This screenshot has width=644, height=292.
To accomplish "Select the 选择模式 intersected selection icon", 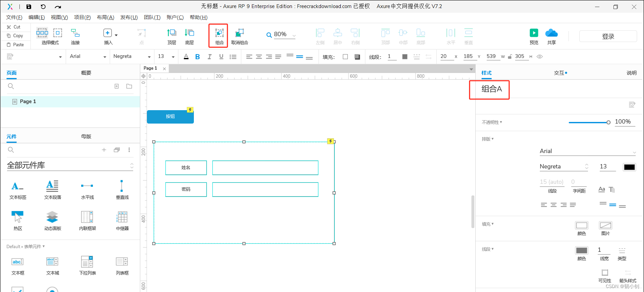I will [42, 32].
